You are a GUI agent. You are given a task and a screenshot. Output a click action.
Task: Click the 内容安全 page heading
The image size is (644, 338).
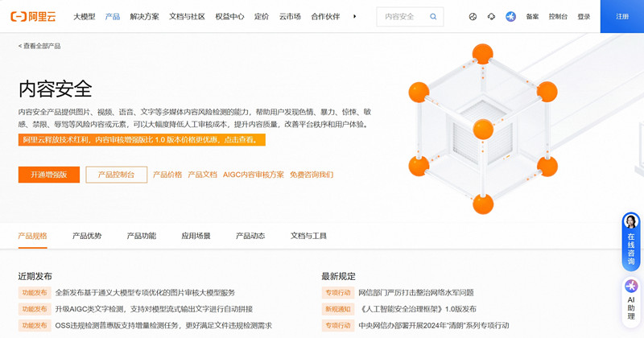pos(55,89)
